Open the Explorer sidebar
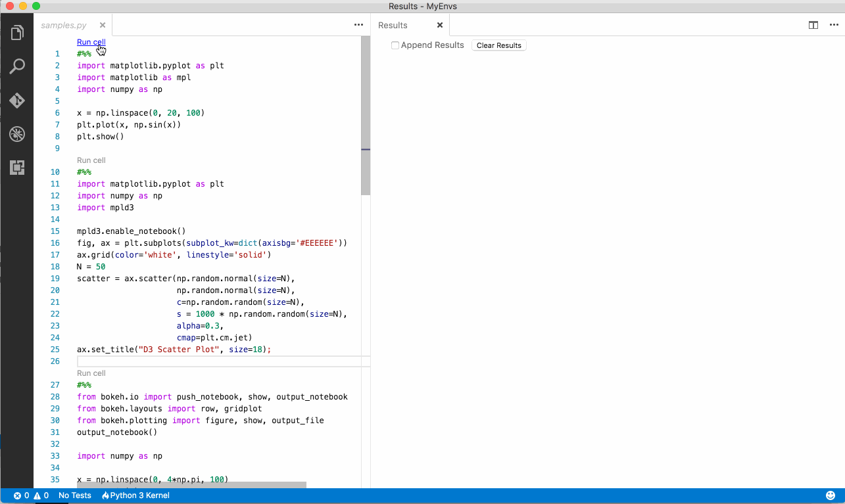This screenshot has width=845, height=504. (16, 32)
